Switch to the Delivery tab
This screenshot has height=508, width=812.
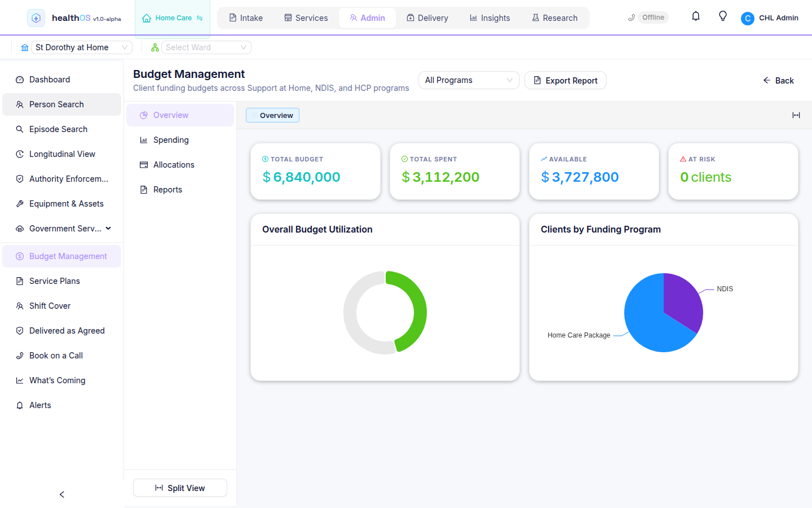pos(427,18)
